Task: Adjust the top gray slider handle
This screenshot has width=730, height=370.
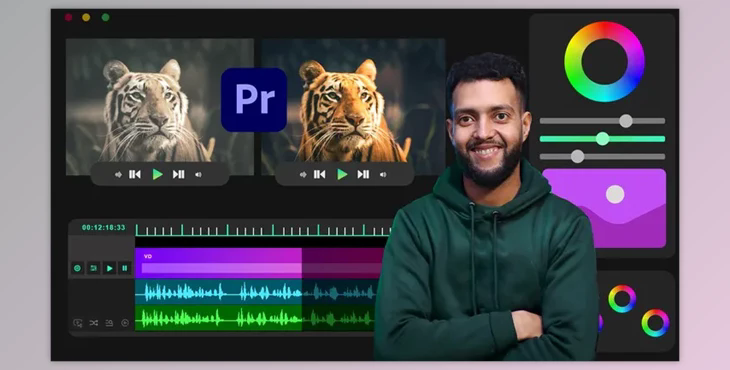Action: point(626,121)
